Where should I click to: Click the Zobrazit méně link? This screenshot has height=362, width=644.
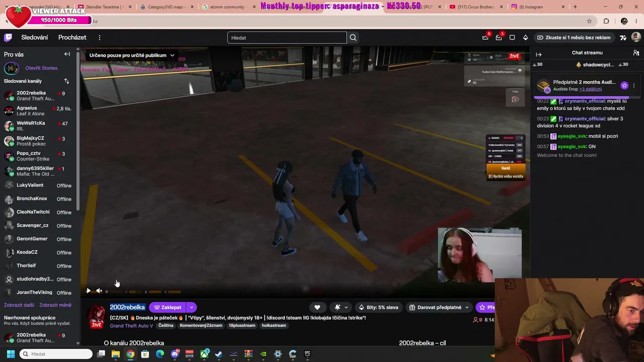point(55,305)
